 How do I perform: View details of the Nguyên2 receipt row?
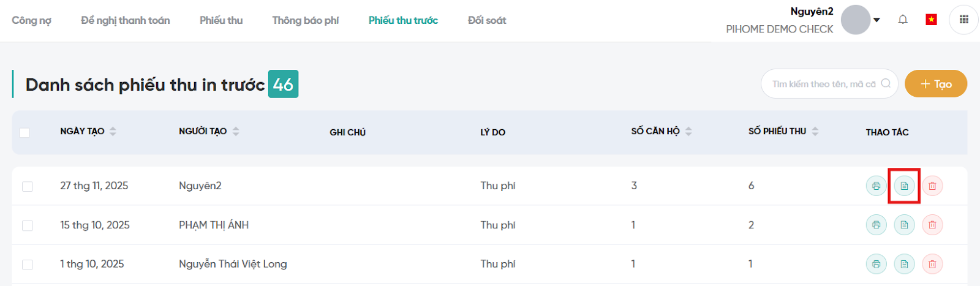pos(904,186)
